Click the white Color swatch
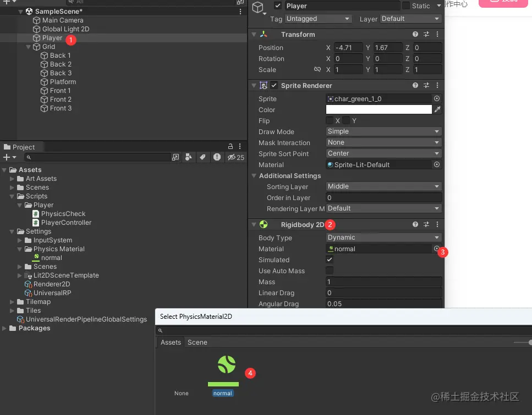The image size is (532, 415). pyautogui.click(x=379, y=109)
